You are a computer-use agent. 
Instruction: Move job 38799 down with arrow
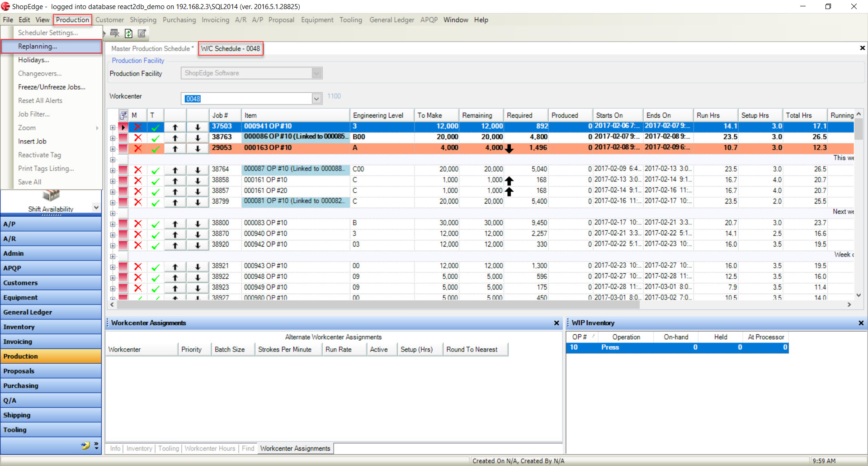point(198,202)
